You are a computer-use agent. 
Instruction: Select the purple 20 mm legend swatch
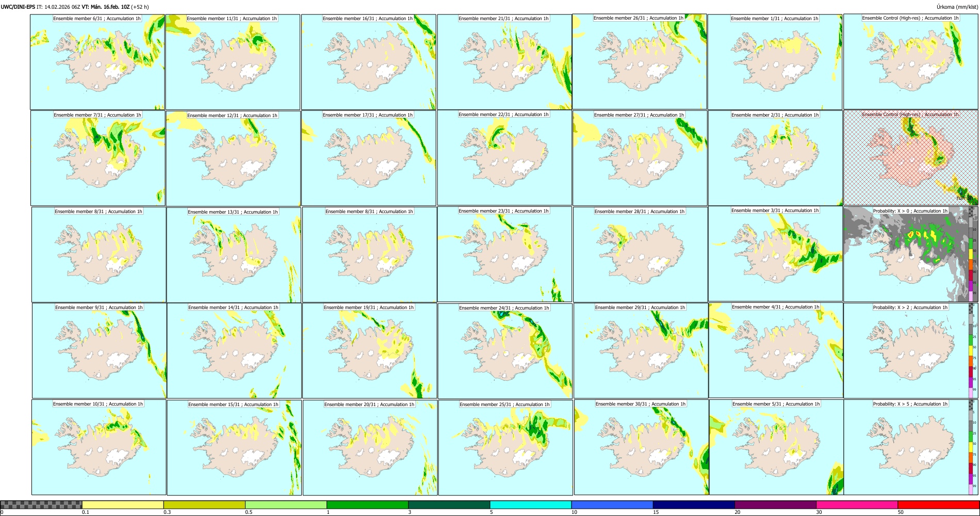pos(775,505)
